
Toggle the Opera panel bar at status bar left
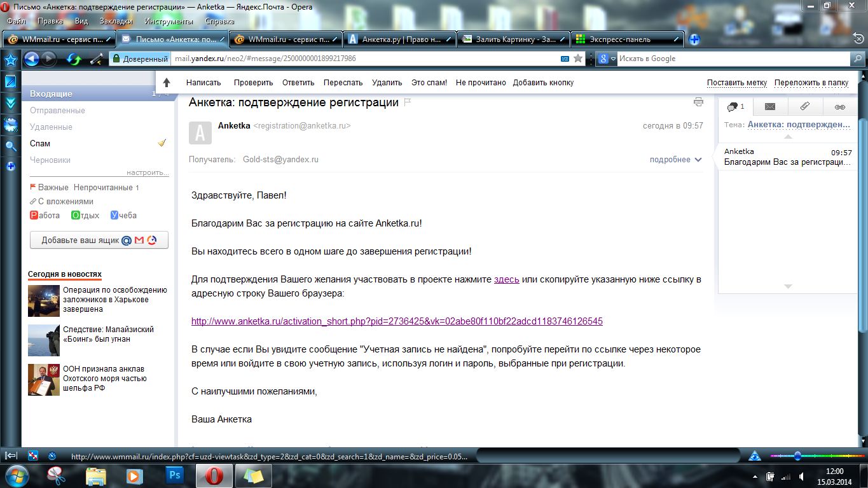(x=11, y=456)
